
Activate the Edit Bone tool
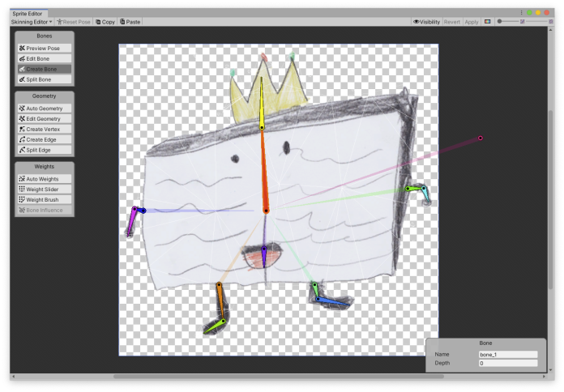pyautogui.click(x=44, y=59)
